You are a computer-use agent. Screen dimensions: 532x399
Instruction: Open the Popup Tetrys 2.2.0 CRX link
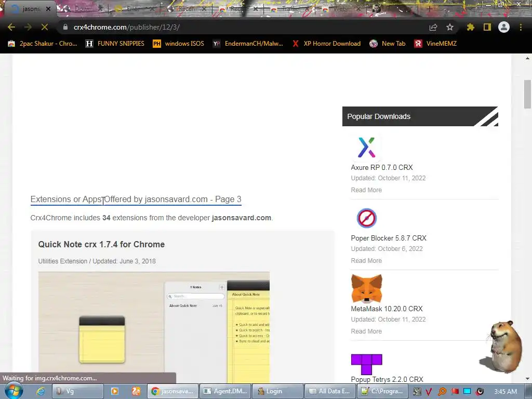pyautogui.click(x=387, y=379)
